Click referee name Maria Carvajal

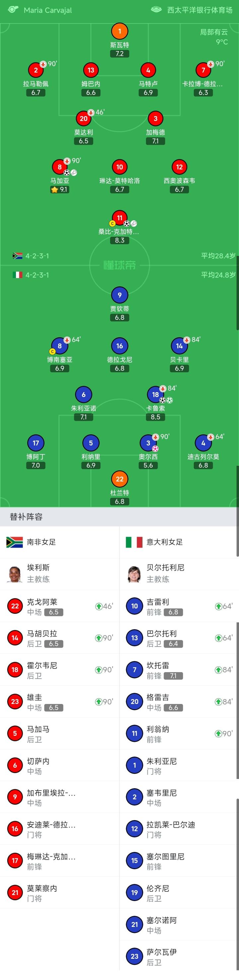(47, 10)
